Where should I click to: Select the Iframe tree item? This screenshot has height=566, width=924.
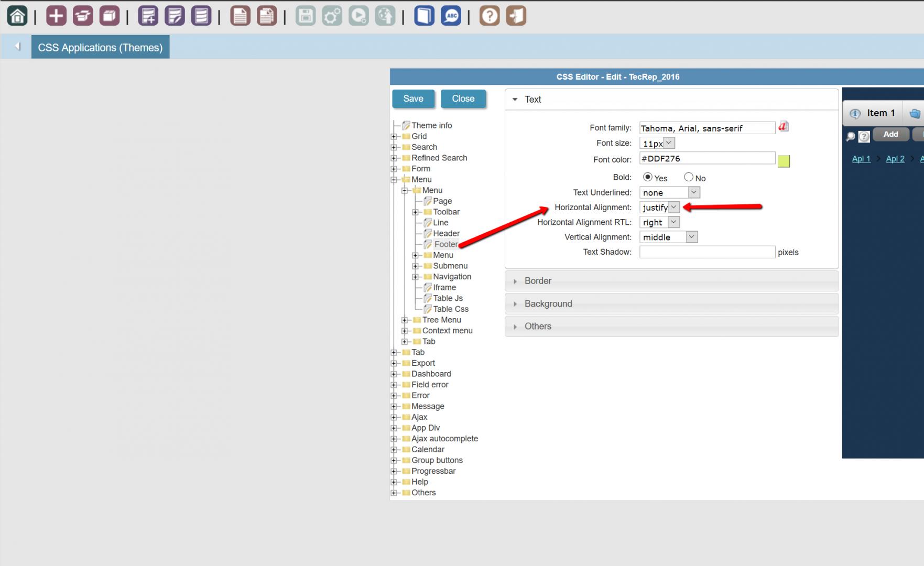[444, 288]
